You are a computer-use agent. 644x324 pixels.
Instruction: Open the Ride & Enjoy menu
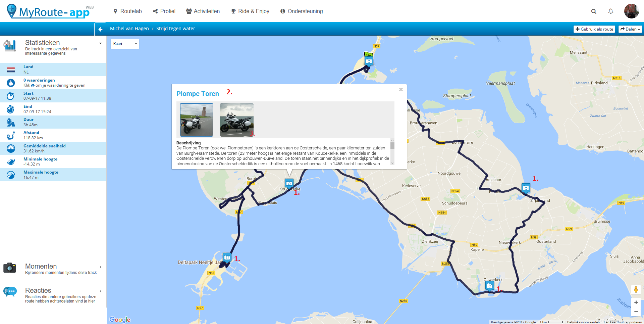click(250, 11)
